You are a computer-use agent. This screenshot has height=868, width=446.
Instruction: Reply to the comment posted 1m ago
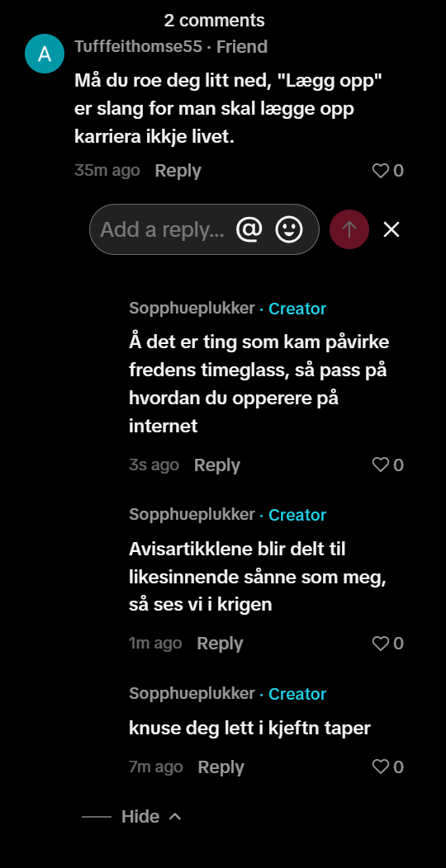(220, 644)
